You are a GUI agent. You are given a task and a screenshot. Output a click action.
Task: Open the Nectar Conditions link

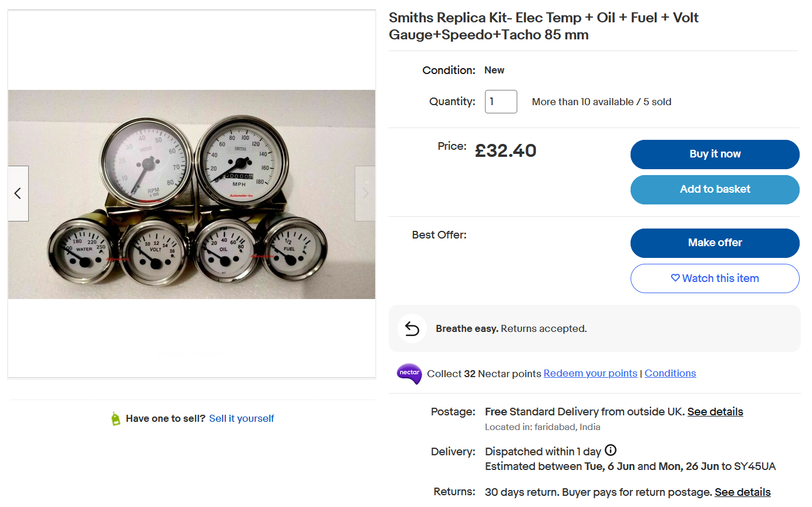pos(670,374)
